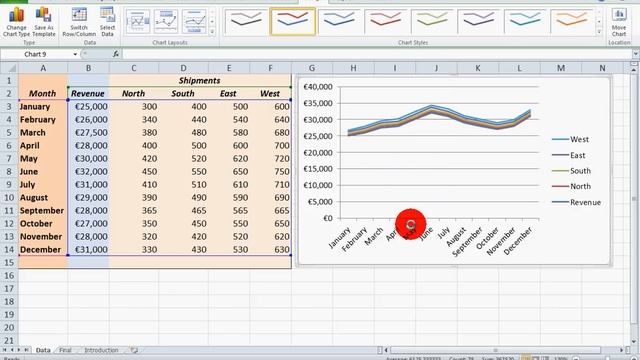Select the Revenue legend entry in chart
The width and height of the screenshot is (640, 360).
(x=576, y=202)
